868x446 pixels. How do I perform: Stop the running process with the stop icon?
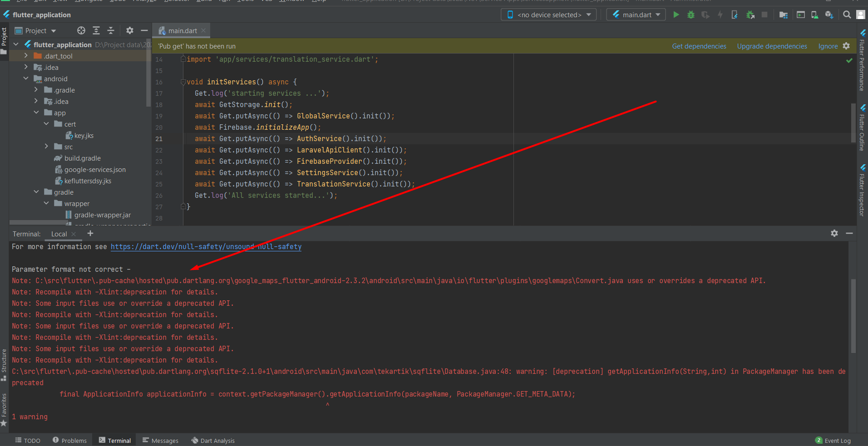(764, 15)
